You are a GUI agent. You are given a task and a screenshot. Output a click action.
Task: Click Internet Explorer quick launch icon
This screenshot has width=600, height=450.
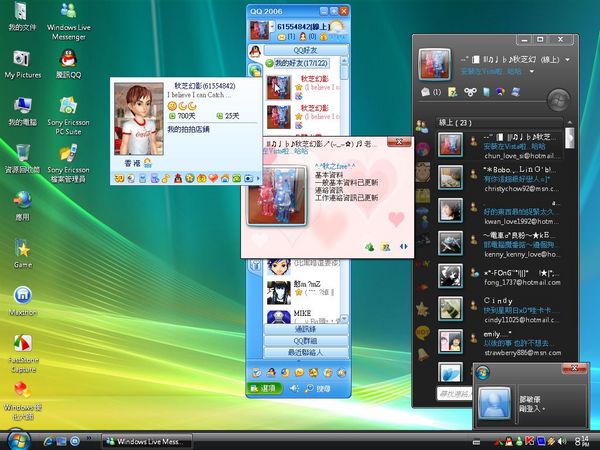click(x=48, y=441)
